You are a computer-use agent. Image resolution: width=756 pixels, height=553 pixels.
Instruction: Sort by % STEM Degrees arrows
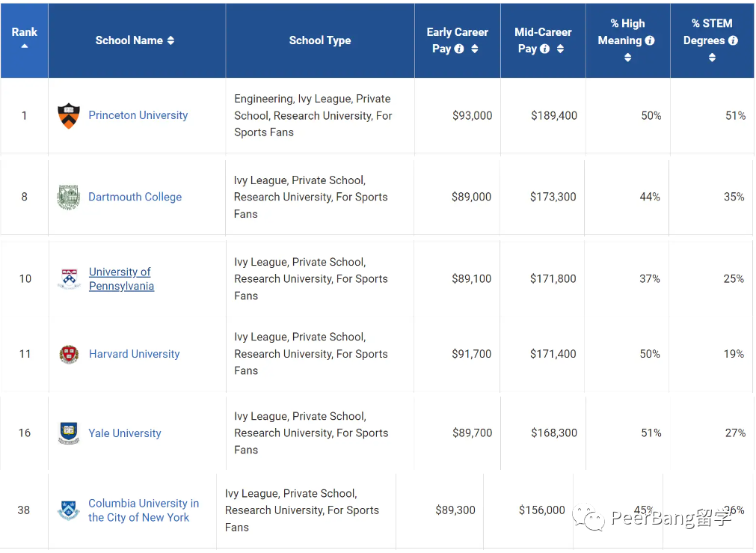pyautogui.click(x=712, y=58)
